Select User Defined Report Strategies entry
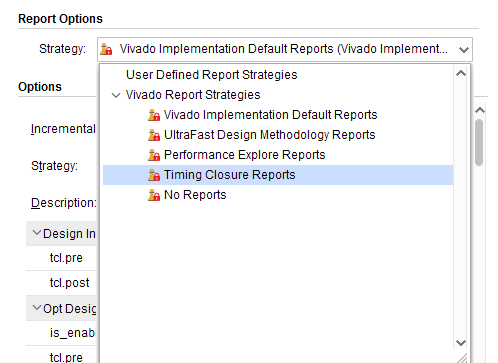498x363 pixels. point(211,75)
